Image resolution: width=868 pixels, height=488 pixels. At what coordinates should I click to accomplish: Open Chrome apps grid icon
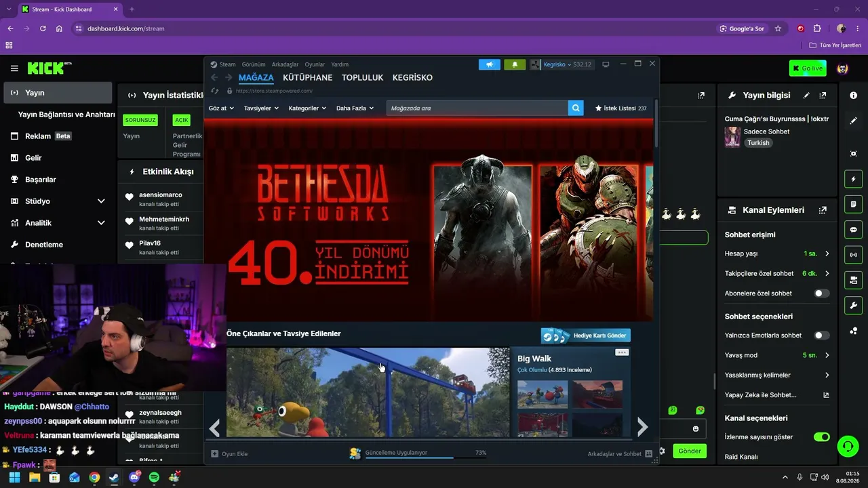[x=9, y=45]
